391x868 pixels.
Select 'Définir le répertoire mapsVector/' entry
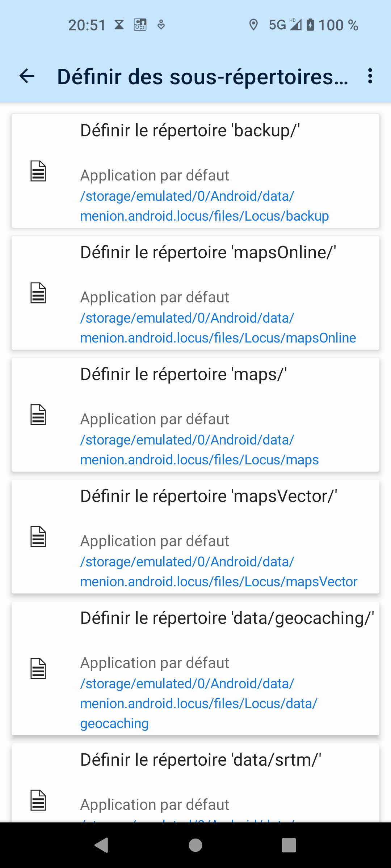click(x=209, y=497)
